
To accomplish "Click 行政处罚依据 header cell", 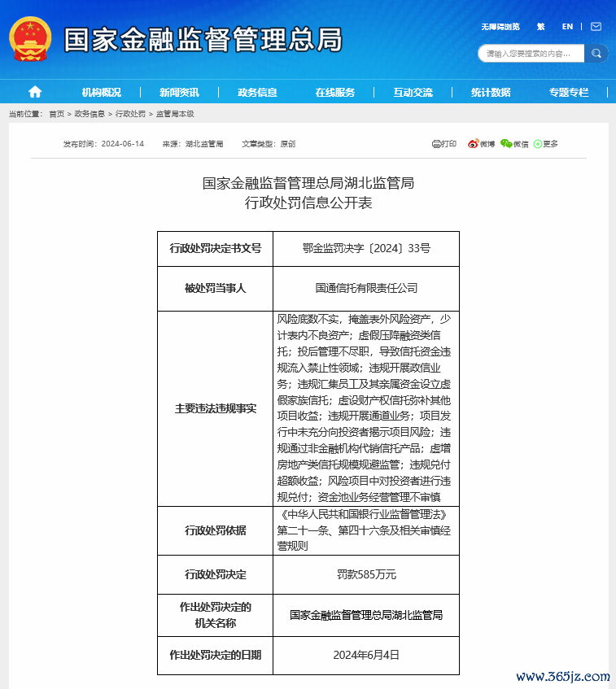I will coord(216,530).
